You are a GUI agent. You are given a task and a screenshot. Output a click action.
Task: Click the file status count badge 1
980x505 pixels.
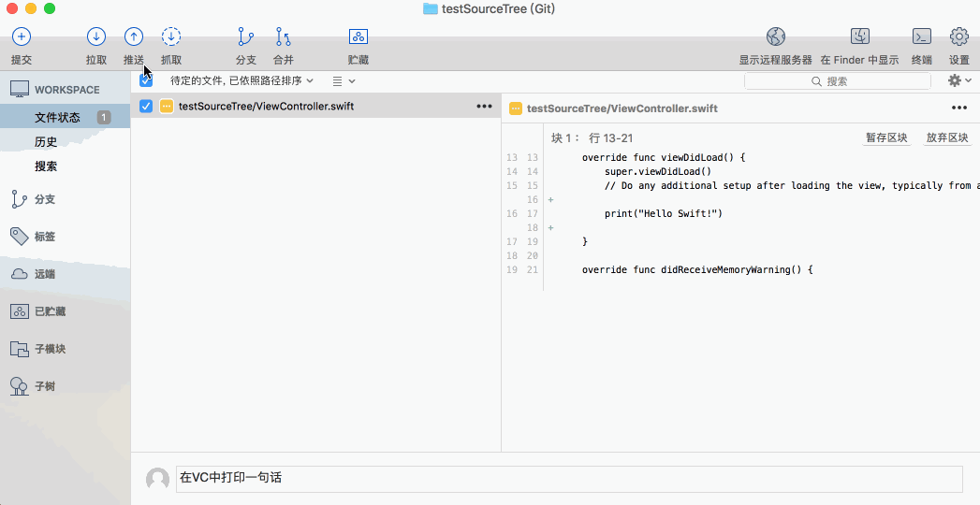[x=104, y=117]
